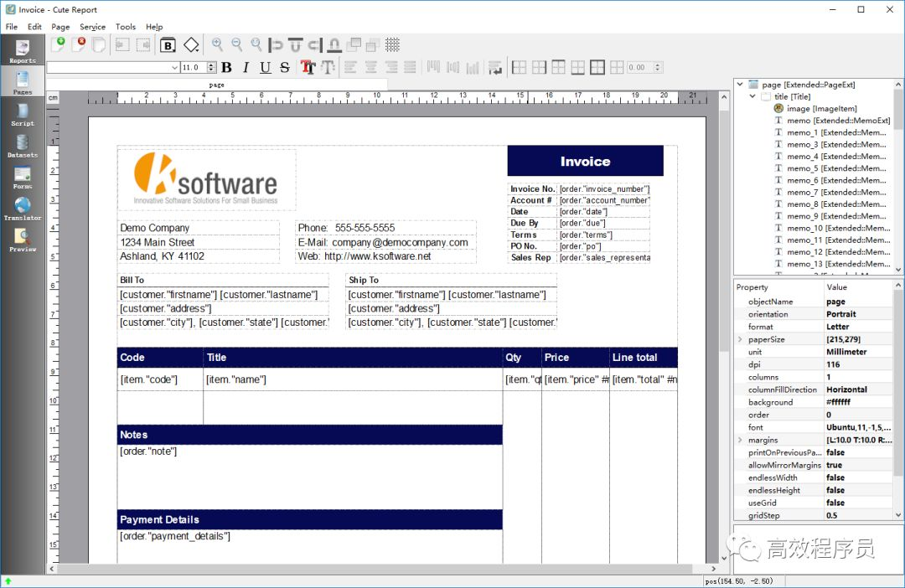Open the Datasets panel in the sidebar
Screen dimensions: 905x588
(23, 145)
